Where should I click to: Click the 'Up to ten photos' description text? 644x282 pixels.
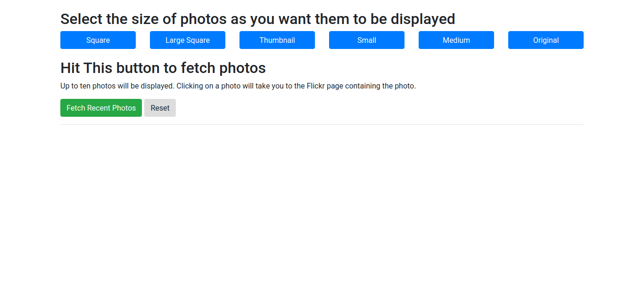pos(238,86)
